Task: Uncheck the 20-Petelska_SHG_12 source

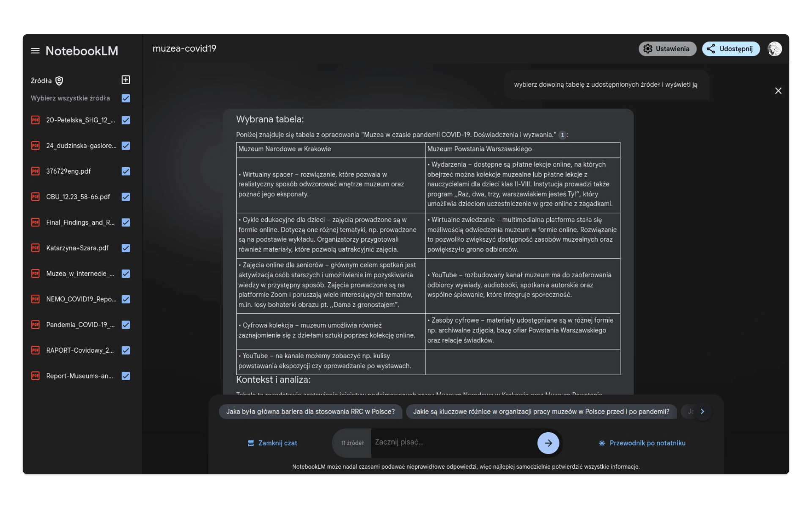Action: pyautogui.click(x=126, y=120)
